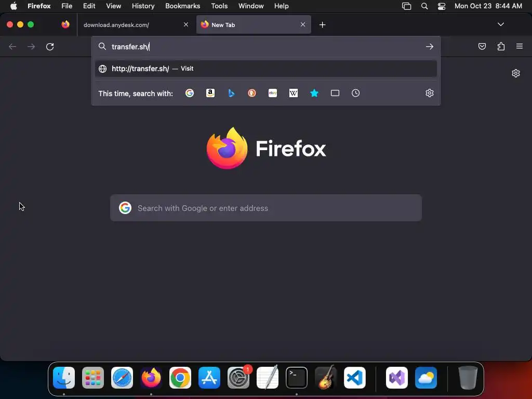Click the back navigation arrow

coord(12,46)
